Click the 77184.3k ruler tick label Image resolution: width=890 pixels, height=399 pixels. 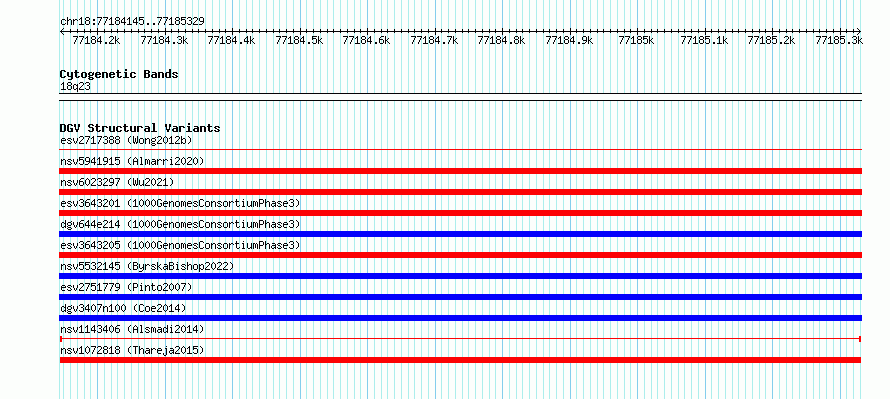(x=164, y=40)
